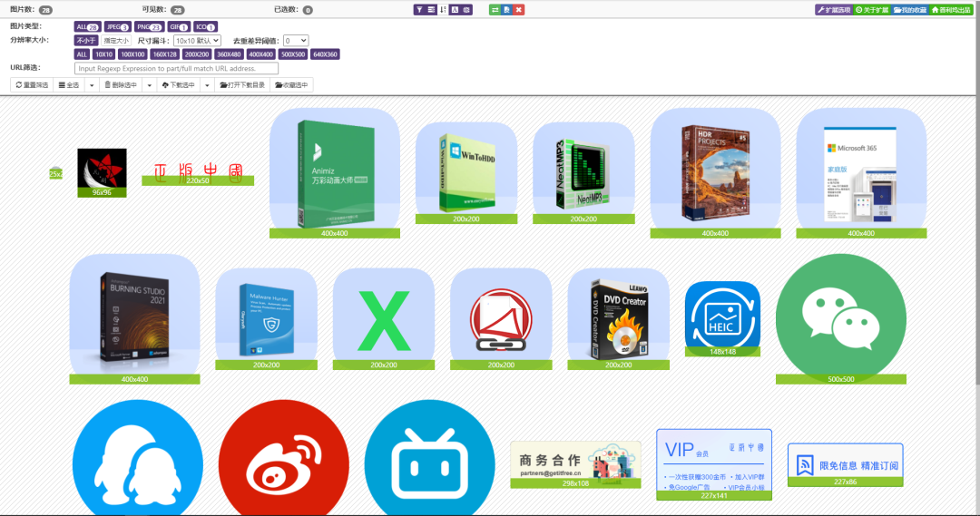
Task: Select the 100X100 resolution preset
Action: tap(132, 54)
